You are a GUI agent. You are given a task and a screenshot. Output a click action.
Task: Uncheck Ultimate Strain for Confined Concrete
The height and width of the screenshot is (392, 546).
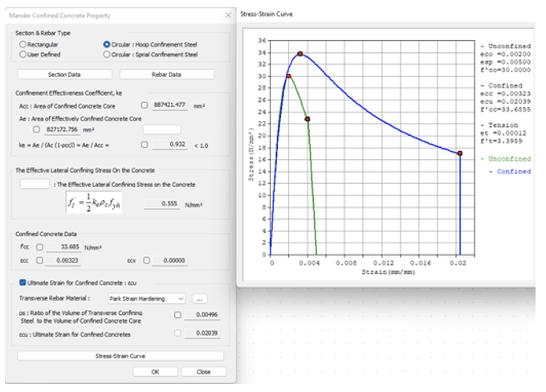(x=22, y=283)
